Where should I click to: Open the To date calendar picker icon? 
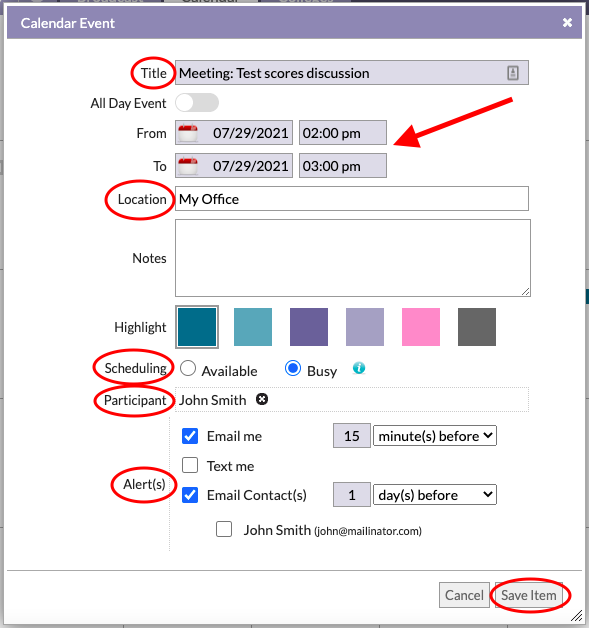(x=188, y=165)
